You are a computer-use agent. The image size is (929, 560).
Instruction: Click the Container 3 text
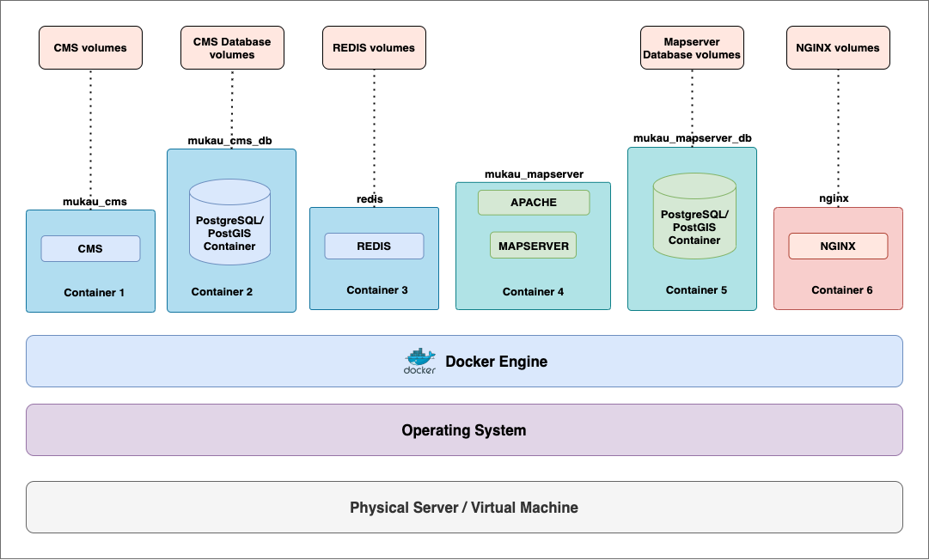[376, 290]
